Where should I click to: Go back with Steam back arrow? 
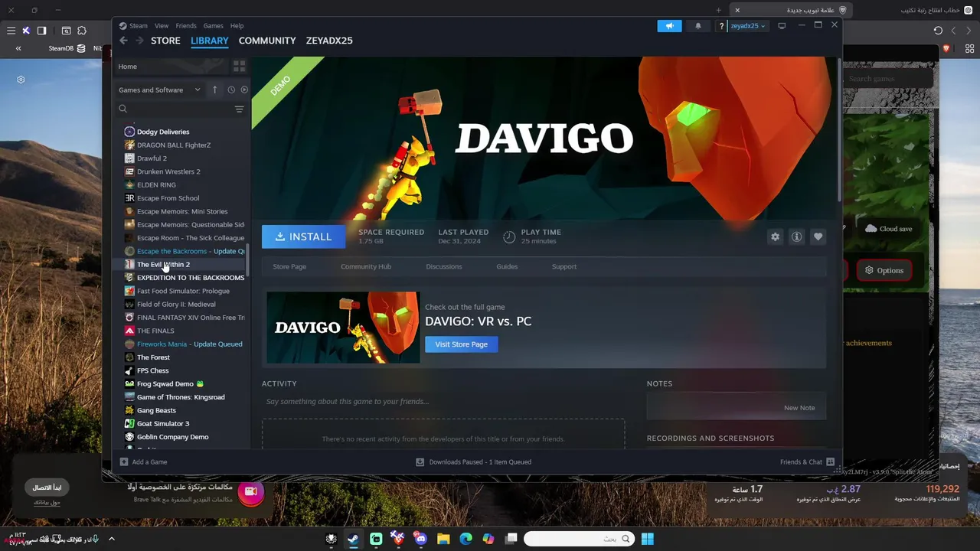124,41
